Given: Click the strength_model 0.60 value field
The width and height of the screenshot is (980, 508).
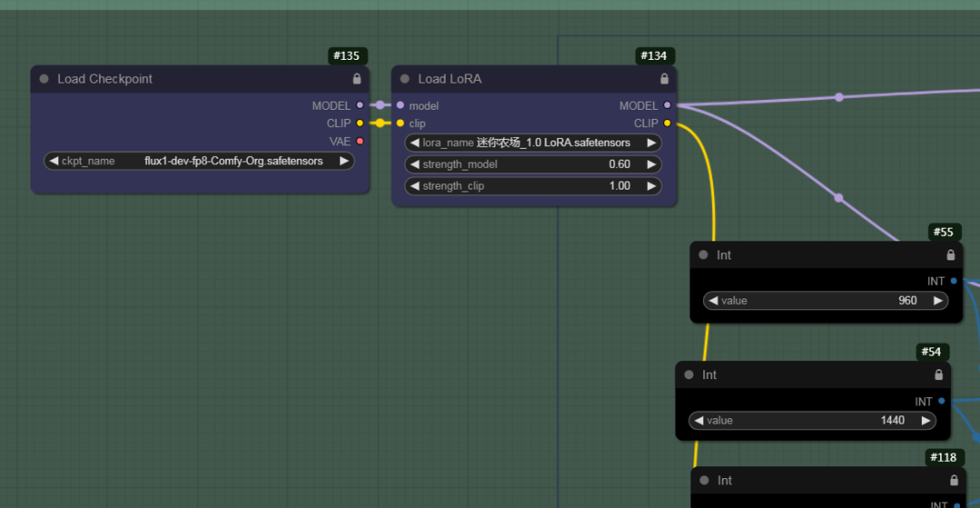Looking at the screenshot, I should click(x=534, y=164).
